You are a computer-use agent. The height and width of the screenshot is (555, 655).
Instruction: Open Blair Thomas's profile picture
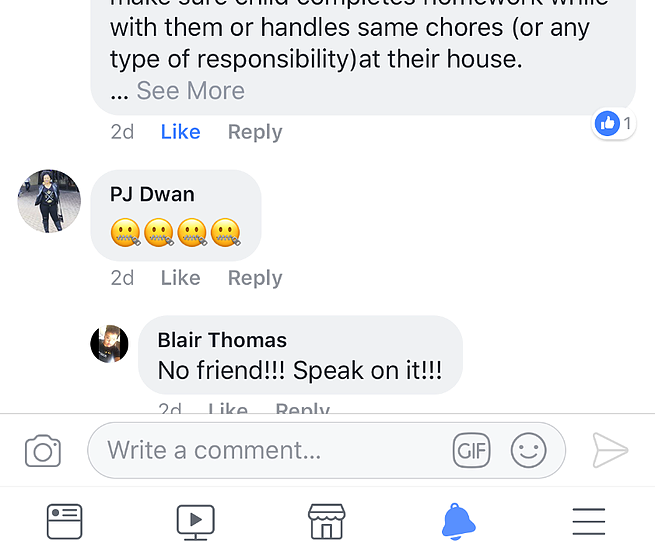[x=109, y=344]
